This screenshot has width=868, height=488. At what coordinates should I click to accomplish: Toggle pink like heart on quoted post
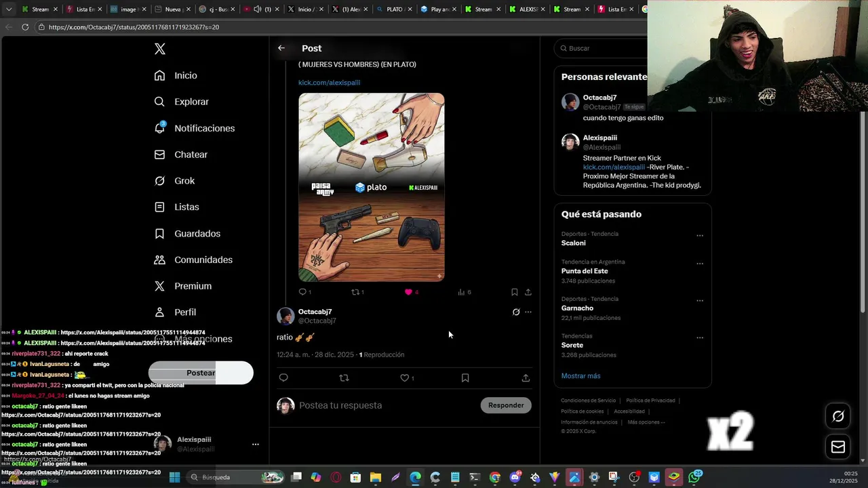408,292
